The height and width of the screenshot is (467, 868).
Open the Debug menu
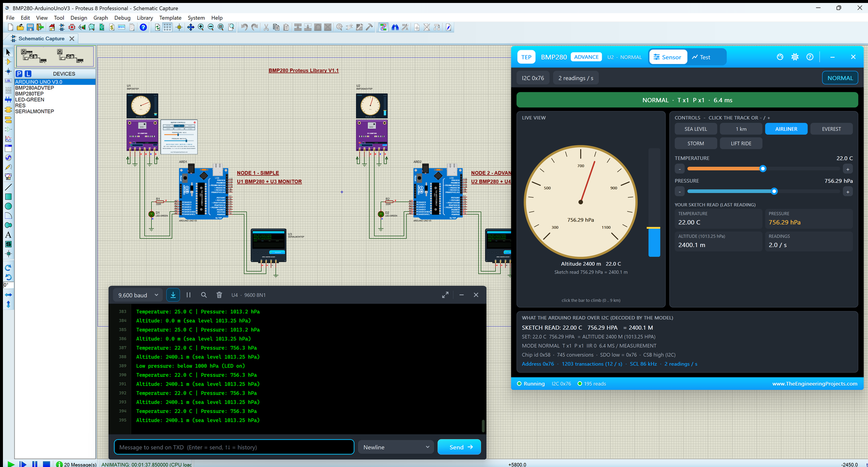click(x=122, y=18)
